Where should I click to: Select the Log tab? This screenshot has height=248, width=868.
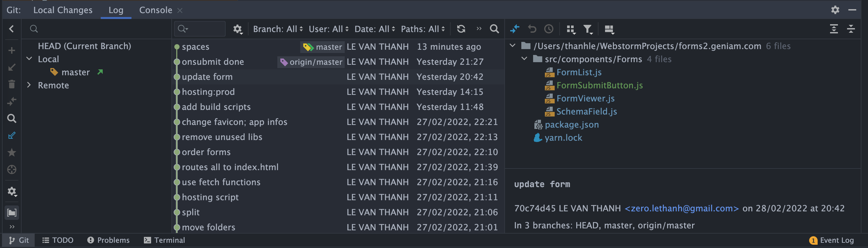pyautogui.click(x=115, y=10)
